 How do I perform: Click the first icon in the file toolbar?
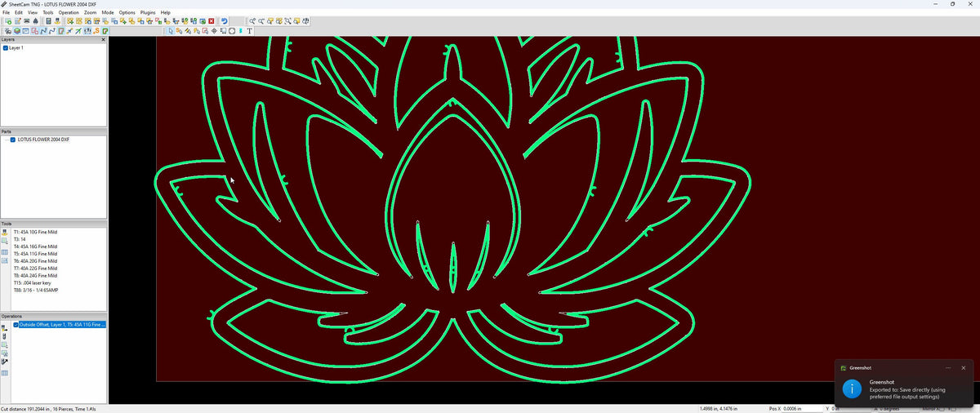tap(8, 20)
